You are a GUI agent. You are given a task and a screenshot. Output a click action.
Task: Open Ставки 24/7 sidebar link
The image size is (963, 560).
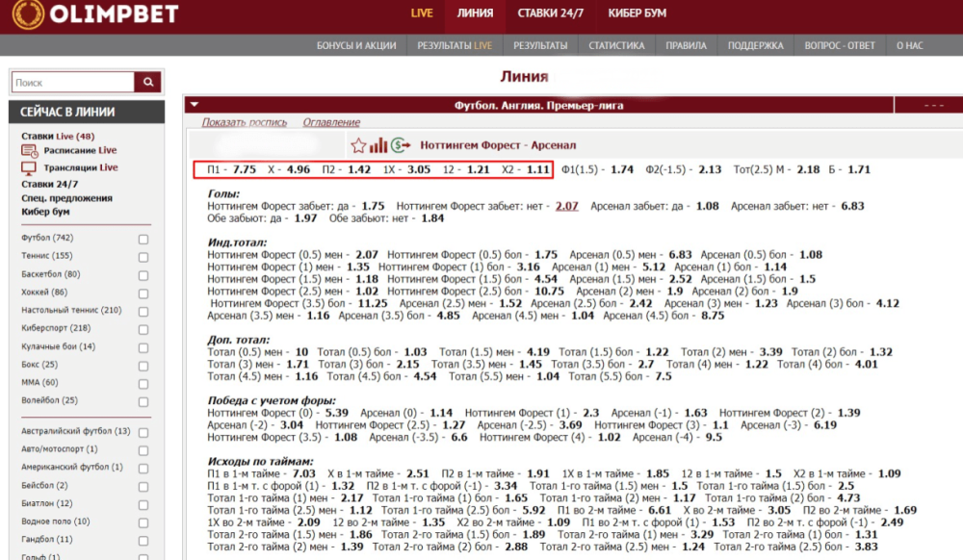(50, 184)
